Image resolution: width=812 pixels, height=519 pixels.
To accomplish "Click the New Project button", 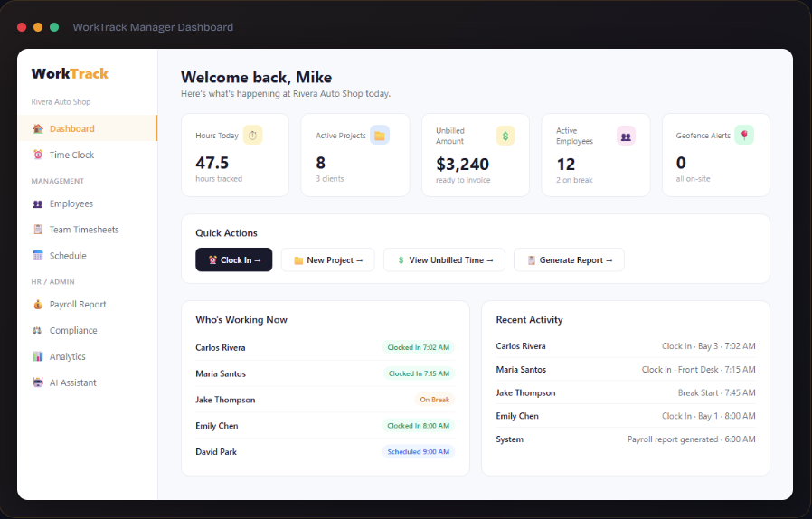I will (328, 259).
